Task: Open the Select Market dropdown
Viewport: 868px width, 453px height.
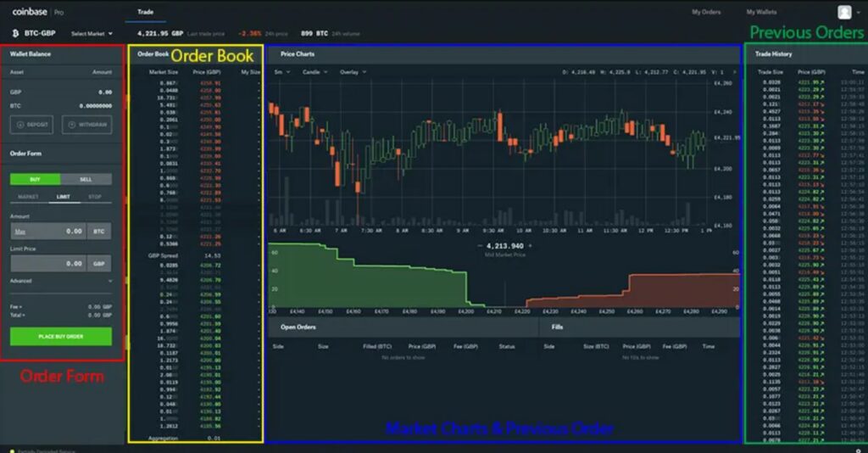Action: coord(92,33)
